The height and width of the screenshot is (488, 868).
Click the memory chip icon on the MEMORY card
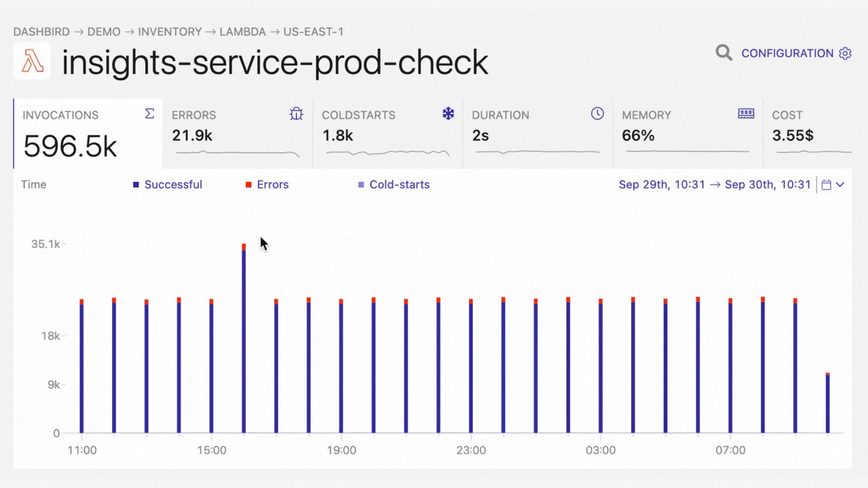coord(746,113)
